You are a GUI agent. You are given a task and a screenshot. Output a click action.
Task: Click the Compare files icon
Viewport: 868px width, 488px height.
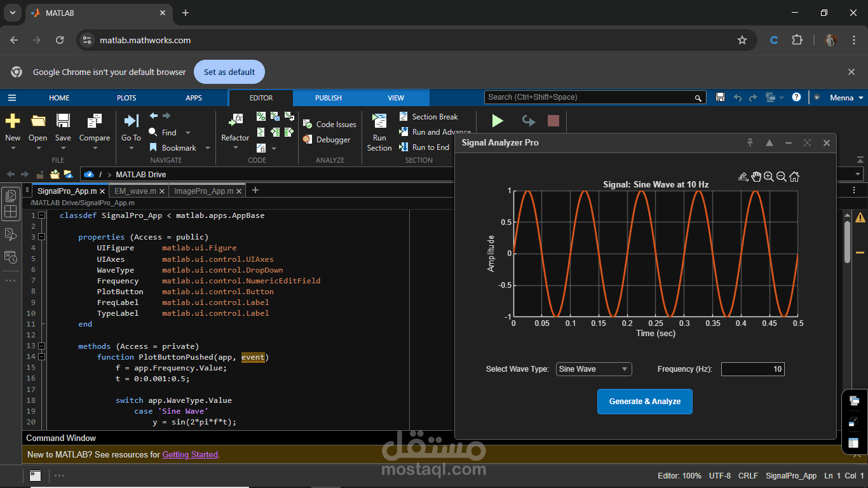95,121
